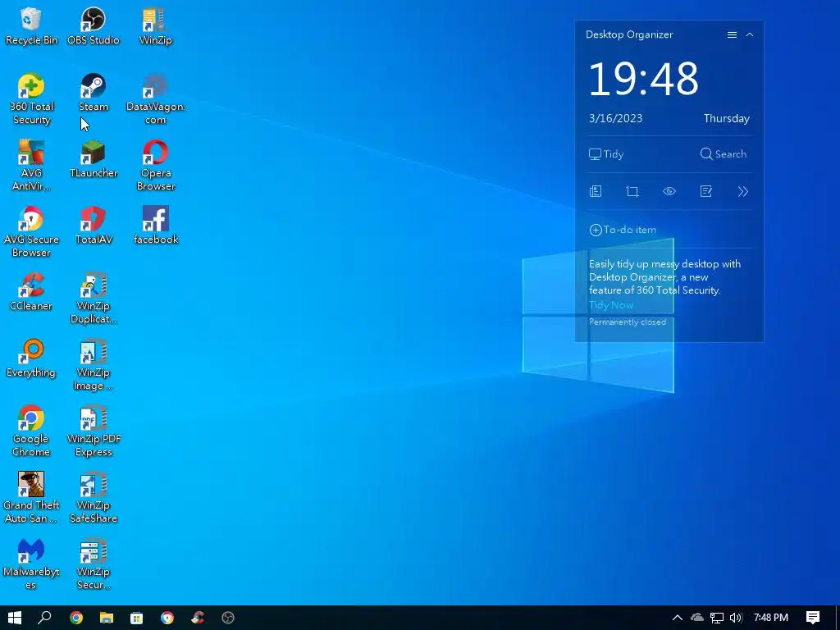Select the DataWagon.com desktop shortcut
840x630 pixels.
[155, 99]
